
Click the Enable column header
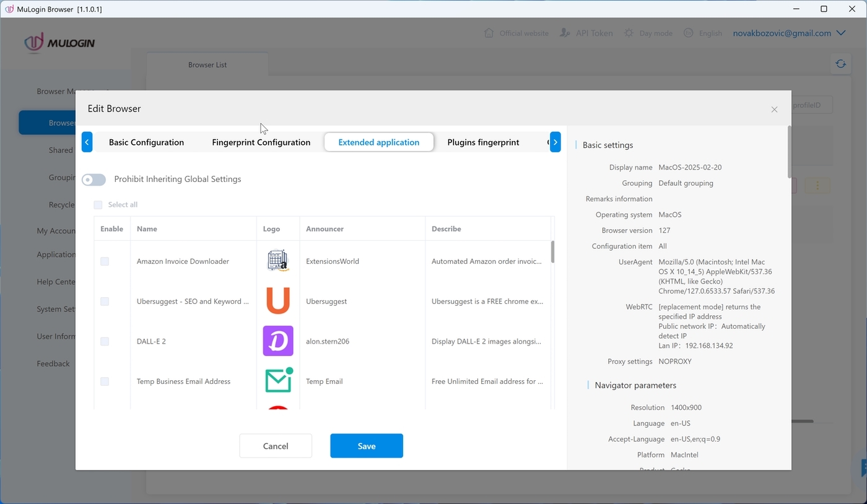coord(111,228)
